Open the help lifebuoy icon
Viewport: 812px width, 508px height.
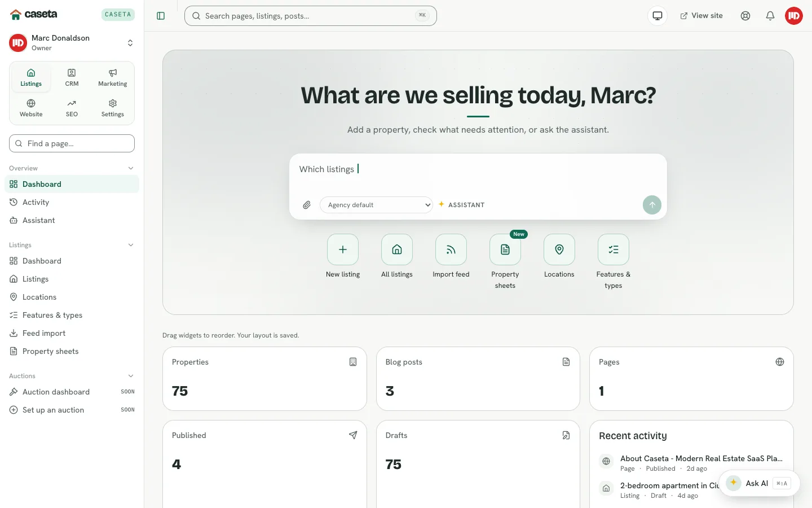pyautogui.click(x=745, y=16)
